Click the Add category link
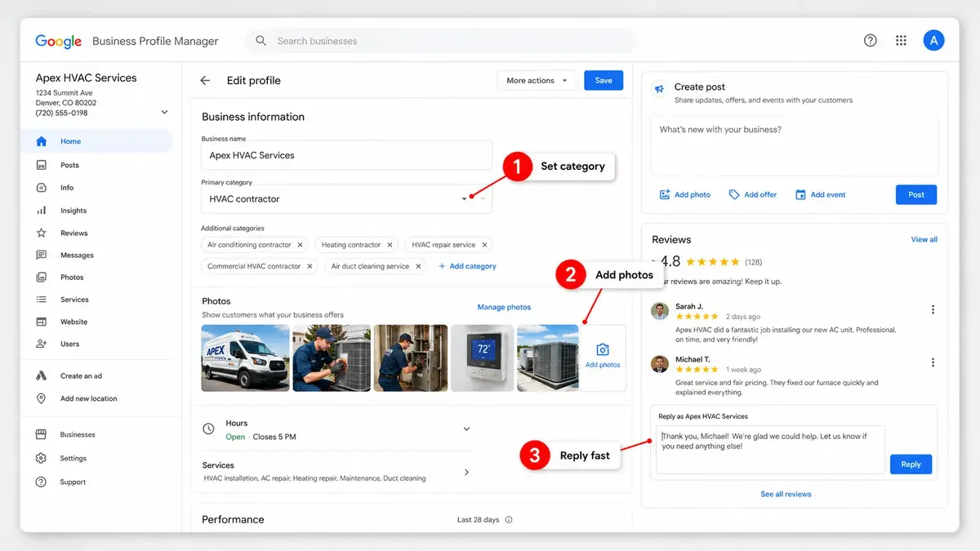This screenshot has height=551, width=980. point(467,266)
